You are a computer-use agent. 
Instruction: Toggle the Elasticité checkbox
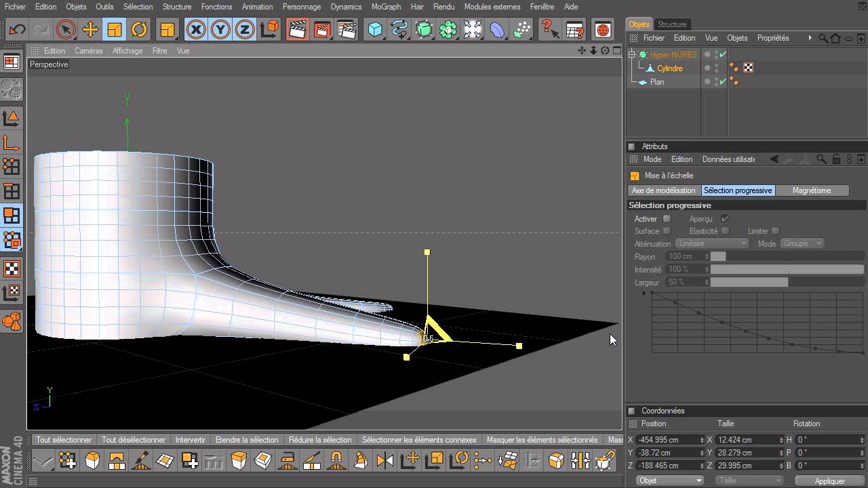(x=725, y=231)
